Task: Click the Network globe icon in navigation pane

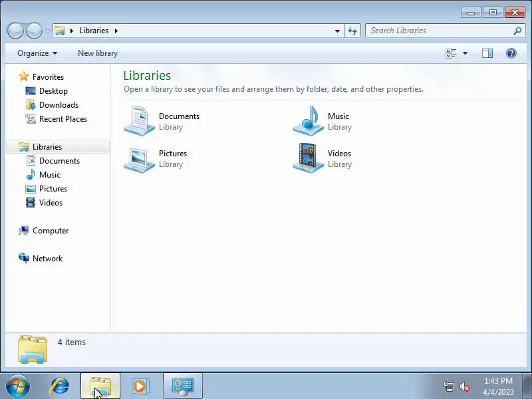Action: pyautogui.click(x=24, y=258)
